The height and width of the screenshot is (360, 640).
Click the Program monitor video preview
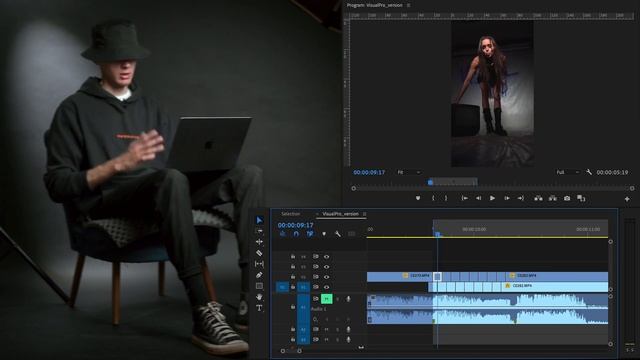coord(492,94)
